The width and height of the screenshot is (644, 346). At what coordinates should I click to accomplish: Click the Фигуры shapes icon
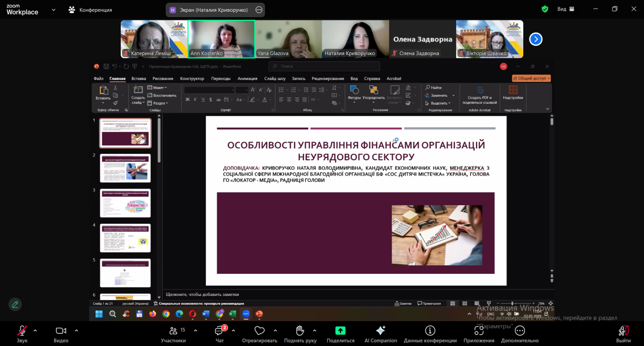click(354, 89)
